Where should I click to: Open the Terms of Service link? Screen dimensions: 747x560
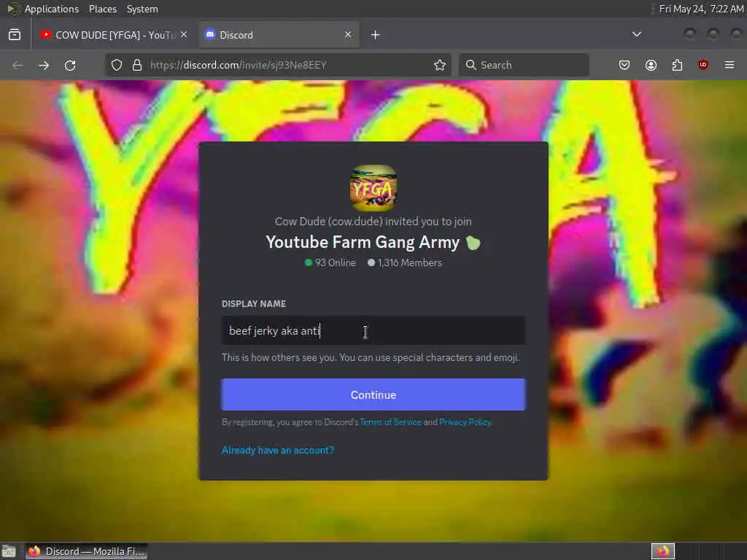click(x=391, y=422)
